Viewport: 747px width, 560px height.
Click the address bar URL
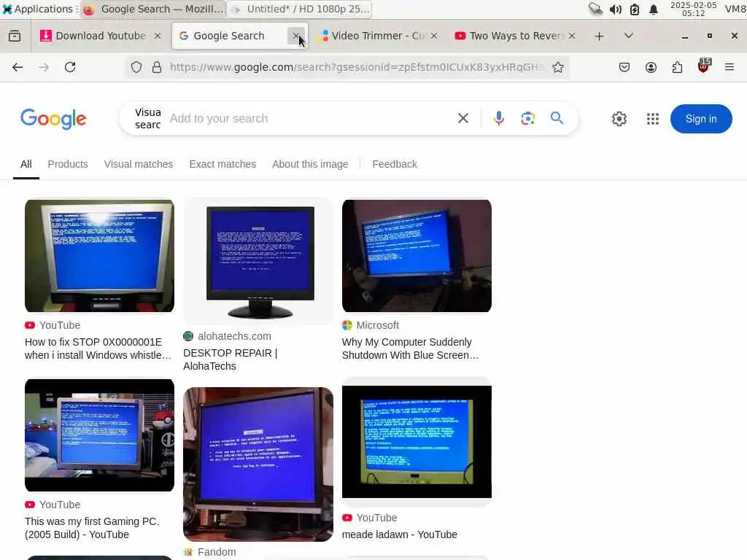[x=357, y=67]
